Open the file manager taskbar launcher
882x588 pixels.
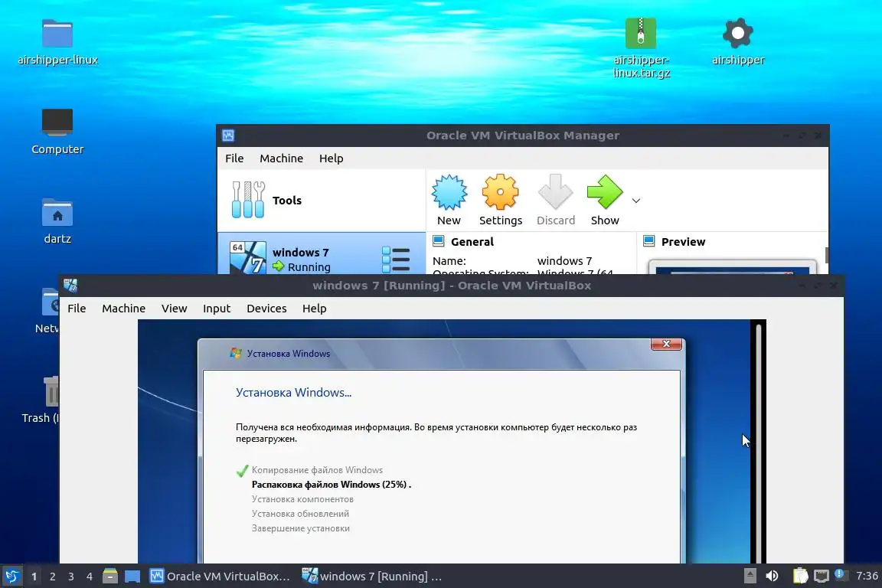110,577
